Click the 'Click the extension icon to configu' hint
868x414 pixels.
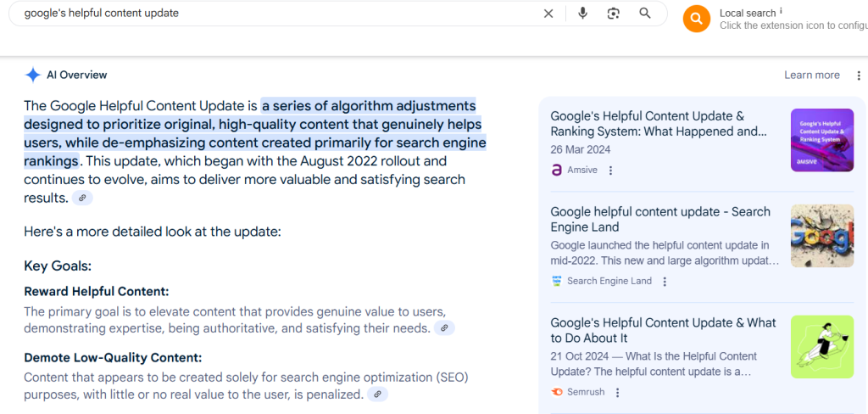[x=793, y=25]
